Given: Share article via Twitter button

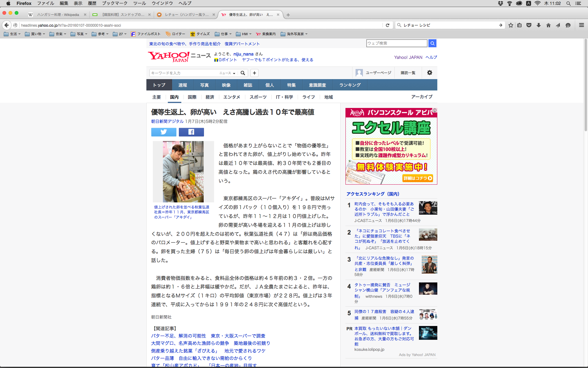Looking at the screenshot, I should click(x=164, y=132).
